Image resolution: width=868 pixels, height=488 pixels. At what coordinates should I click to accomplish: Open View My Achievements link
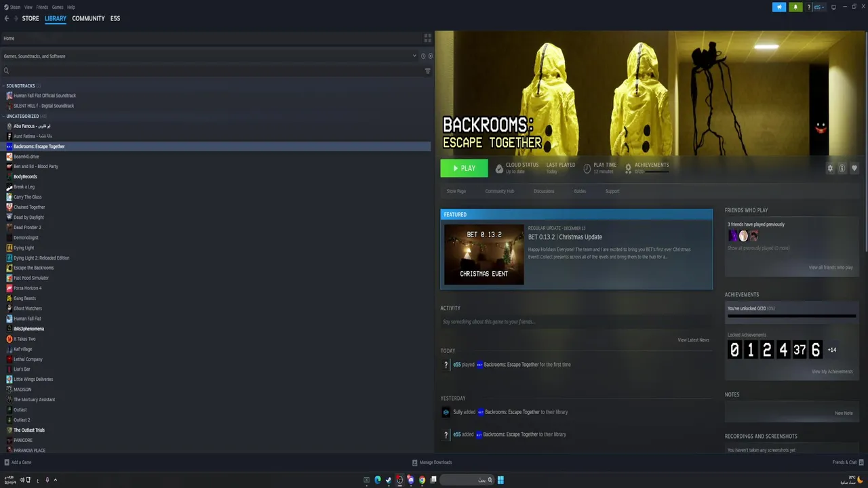[832, 371]
